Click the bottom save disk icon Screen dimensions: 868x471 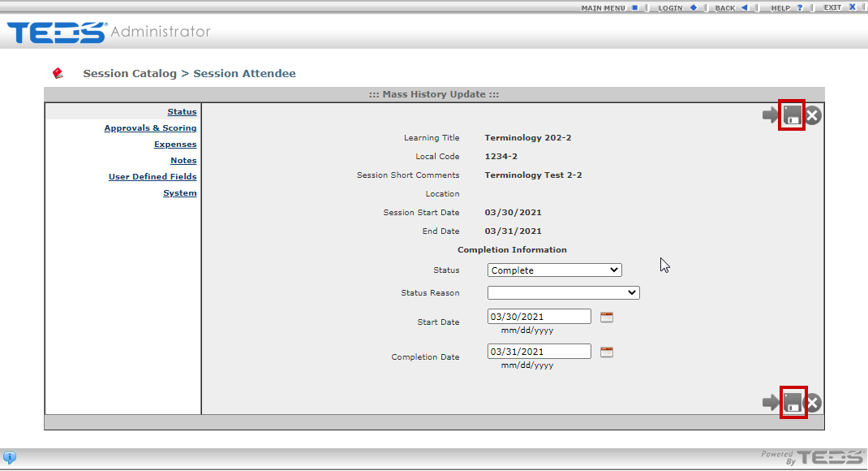click(793, 402)
